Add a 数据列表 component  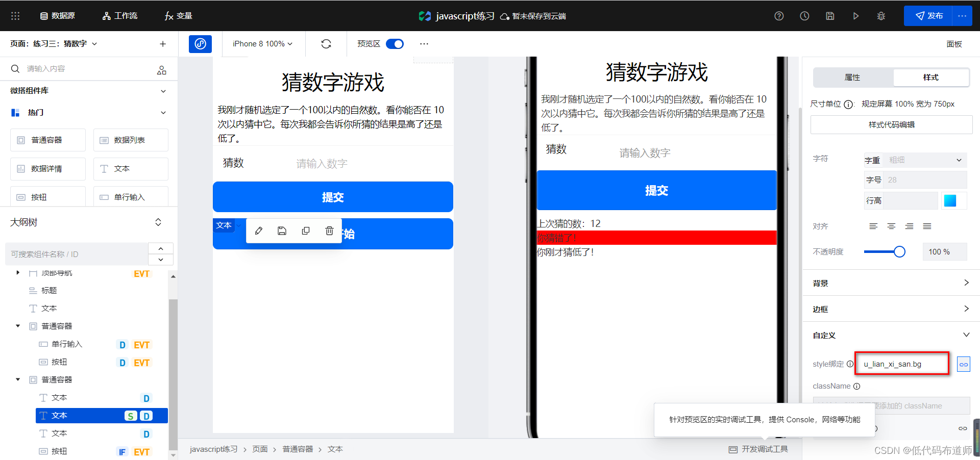click(131, 140)
